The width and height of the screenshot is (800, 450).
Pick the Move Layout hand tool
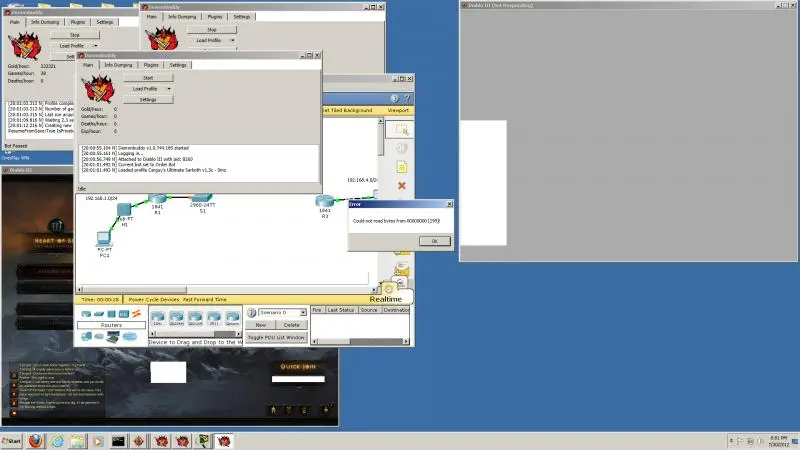pos(402,148)
